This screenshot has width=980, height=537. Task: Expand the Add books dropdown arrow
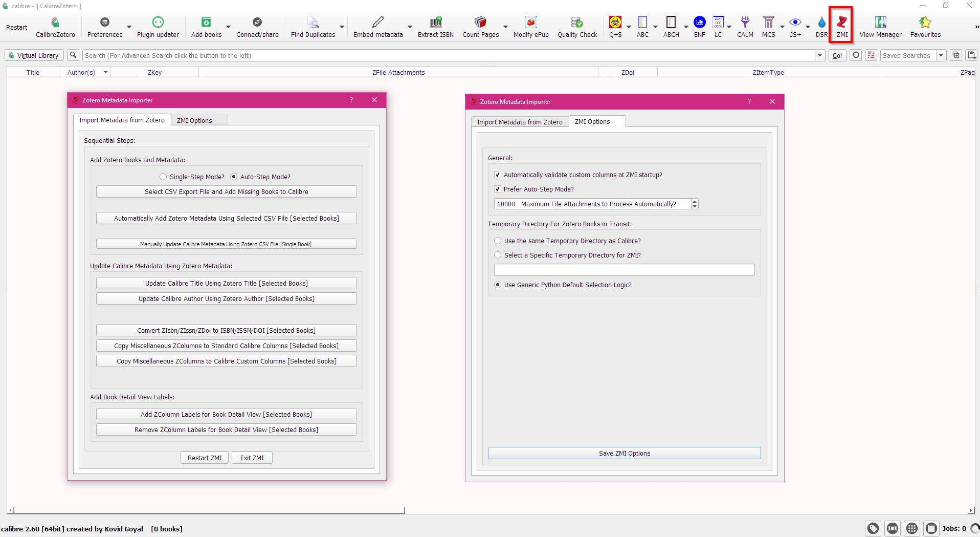tap(228, 27)
